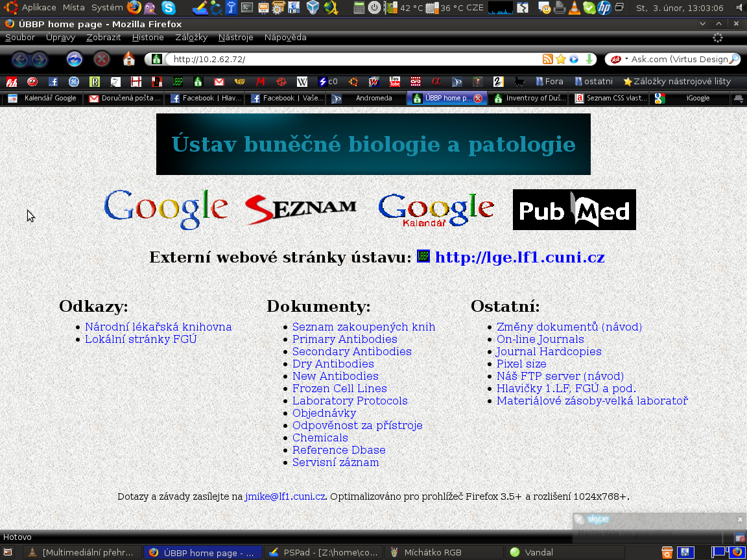
Task: Click the Google logo image link
Action: 165,209
